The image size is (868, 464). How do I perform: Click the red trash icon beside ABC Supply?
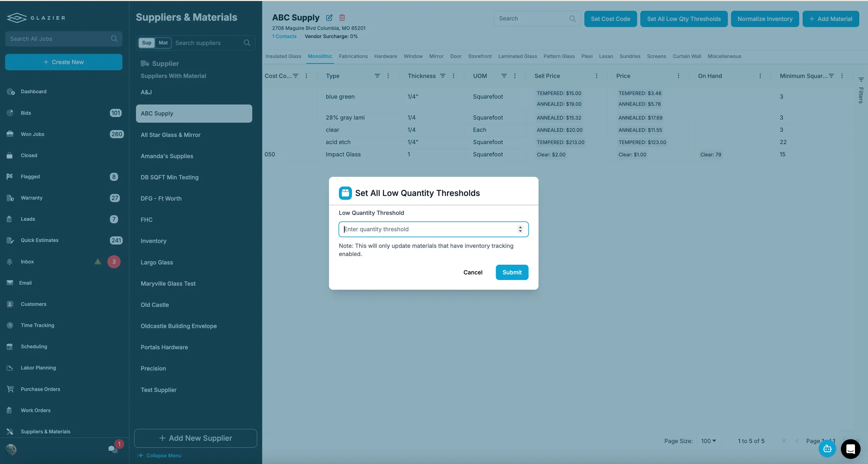click(x=342, y=17)
